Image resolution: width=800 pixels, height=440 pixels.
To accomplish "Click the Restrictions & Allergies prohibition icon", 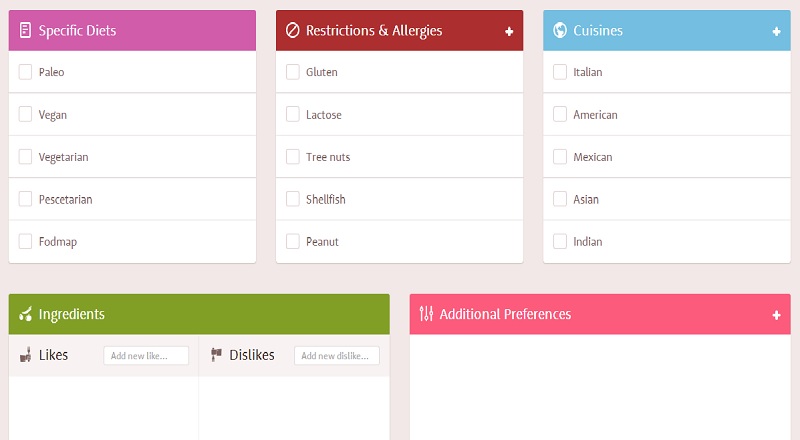I will point(293,31).
